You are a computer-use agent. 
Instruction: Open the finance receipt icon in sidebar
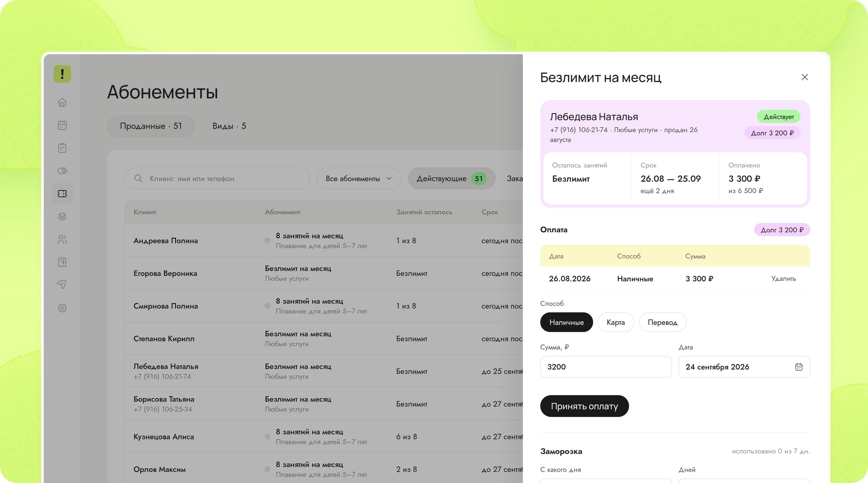pyautogui.click(x=62, y=262)
